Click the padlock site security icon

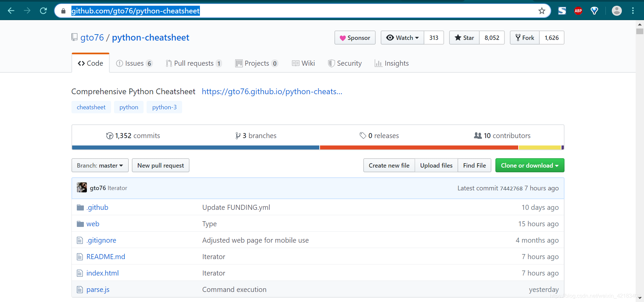click(63, 11)
